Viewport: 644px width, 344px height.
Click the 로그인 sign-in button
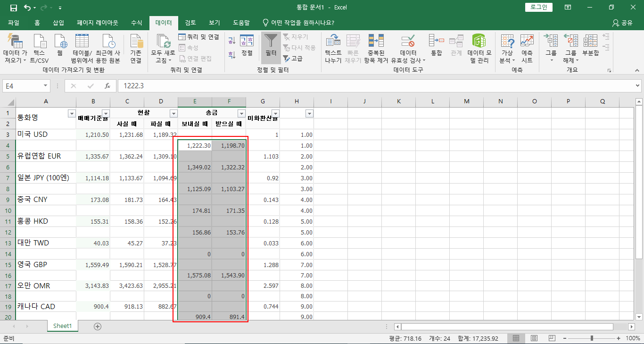pos(539,7)
